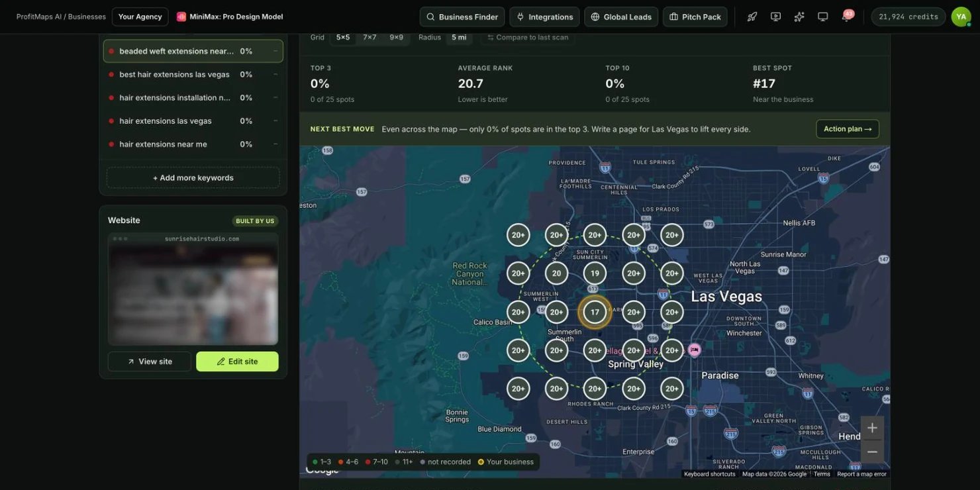The width and height of the screenshot is (980, 490).
Task: Click the AI sparkles icon
Action: pos(799,17)
